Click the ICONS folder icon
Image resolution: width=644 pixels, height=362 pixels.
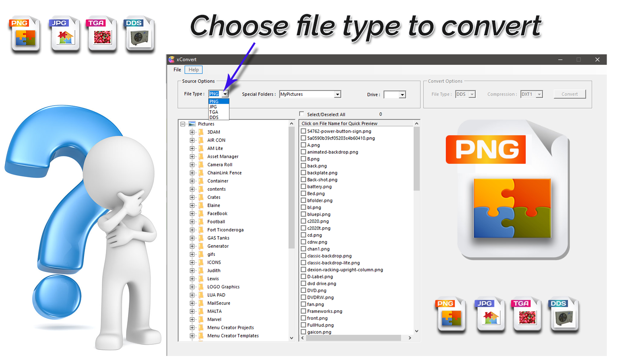(201, 262)
